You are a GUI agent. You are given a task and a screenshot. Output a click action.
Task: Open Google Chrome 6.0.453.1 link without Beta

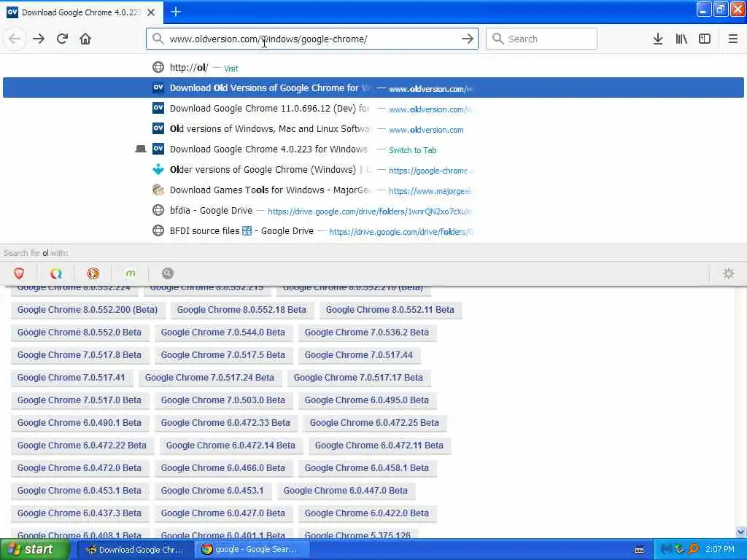[212, 491]
